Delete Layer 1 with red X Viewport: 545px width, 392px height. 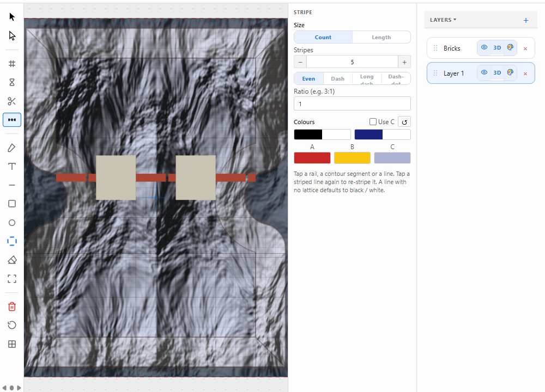[x=525, y=73]
